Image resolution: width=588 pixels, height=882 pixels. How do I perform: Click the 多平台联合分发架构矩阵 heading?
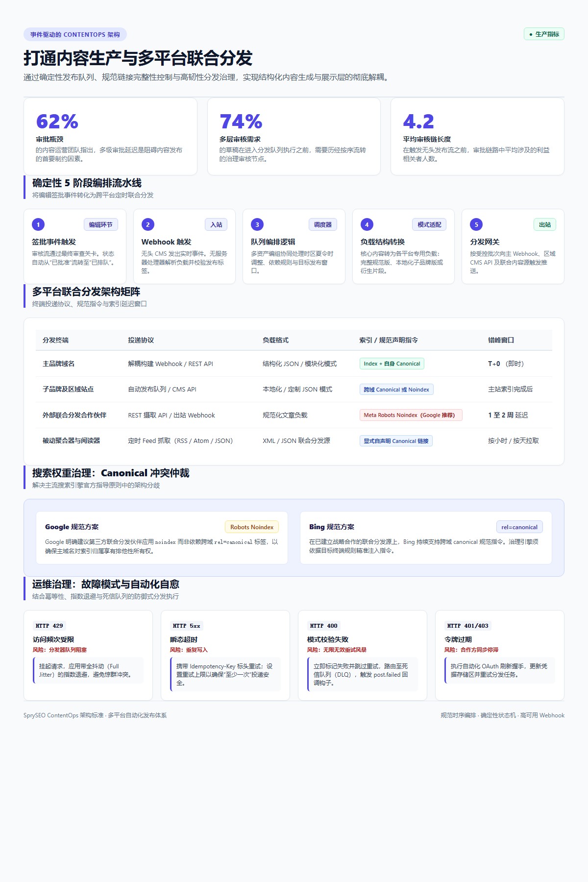point(86,292)
